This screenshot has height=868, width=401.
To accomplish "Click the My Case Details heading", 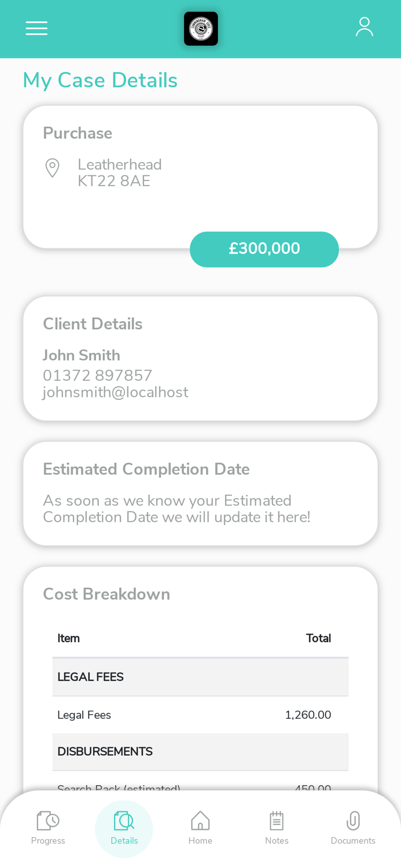I will [100, 80].
